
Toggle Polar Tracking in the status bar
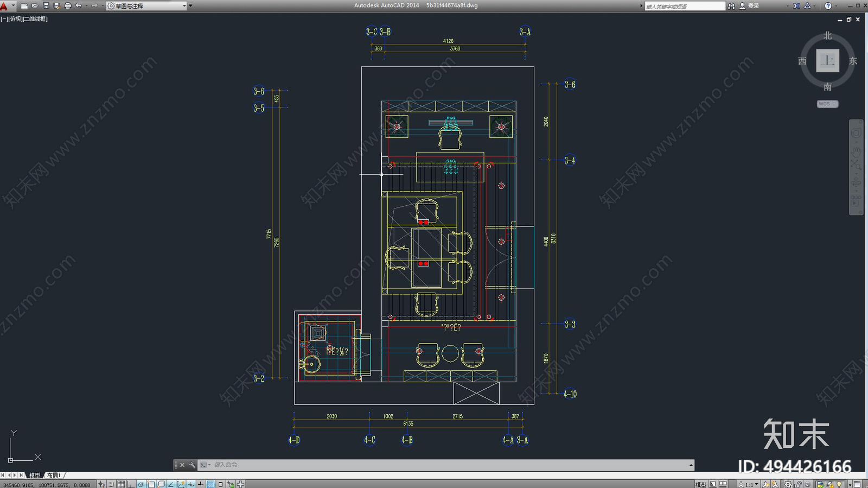(141, 484)
